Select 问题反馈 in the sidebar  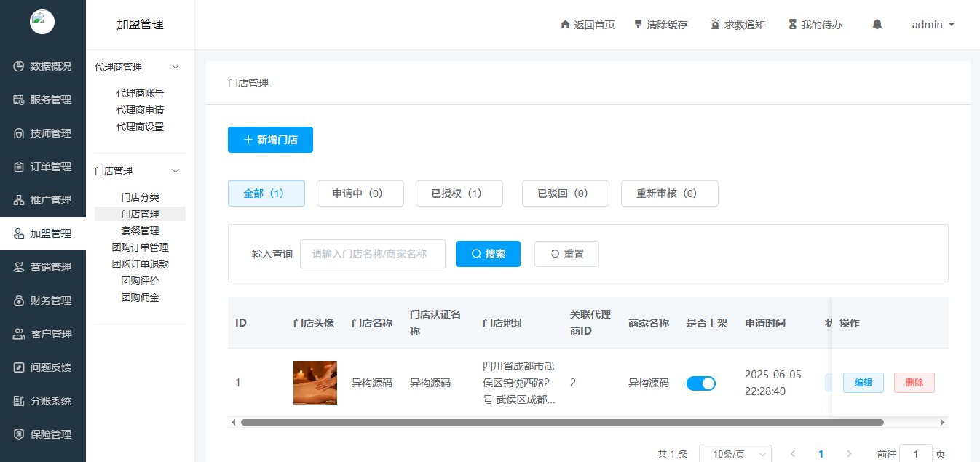43,367
